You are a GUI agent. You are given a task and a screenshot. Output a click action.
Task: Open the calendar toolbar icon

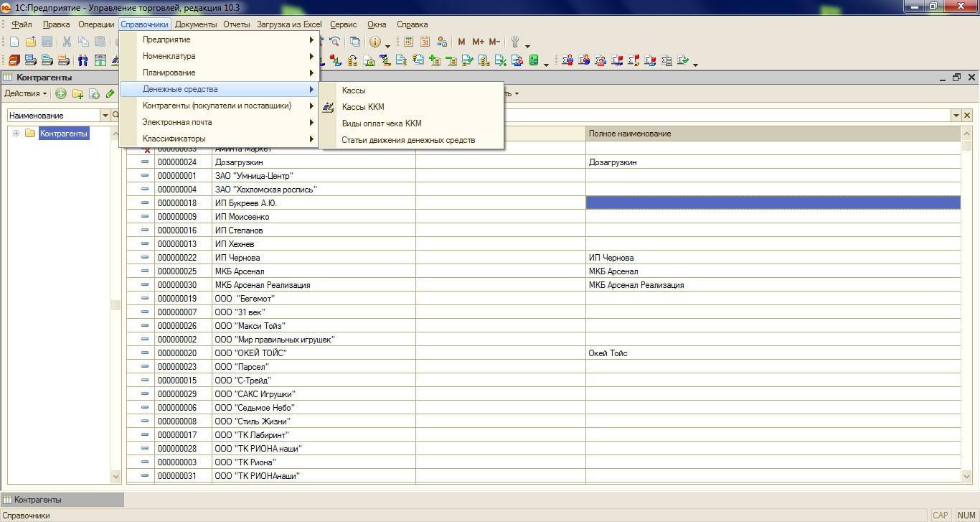425,42
